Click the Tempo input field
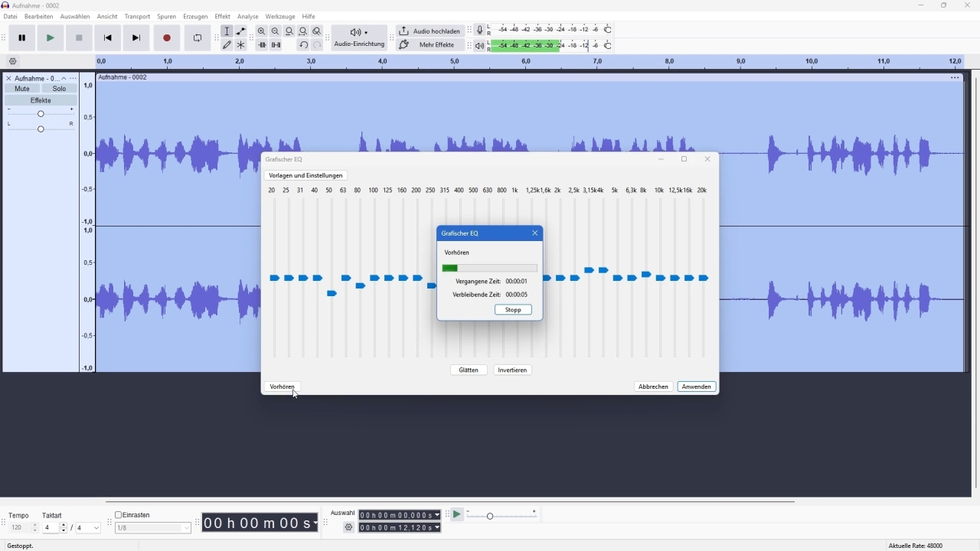Image resolution: width=980 pixels, height=551 pixels. (20, 529)
